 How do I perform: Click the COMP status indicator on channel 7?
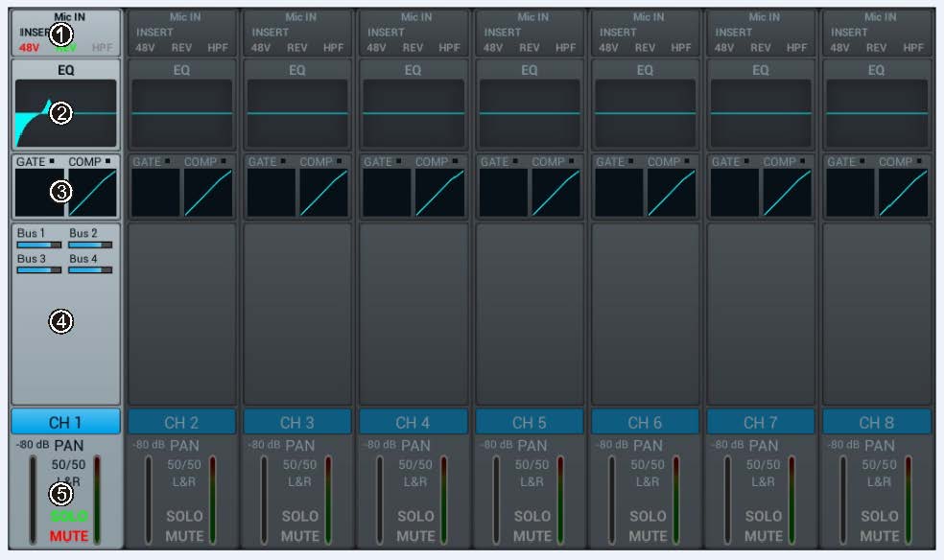click(x=803, y=161)
